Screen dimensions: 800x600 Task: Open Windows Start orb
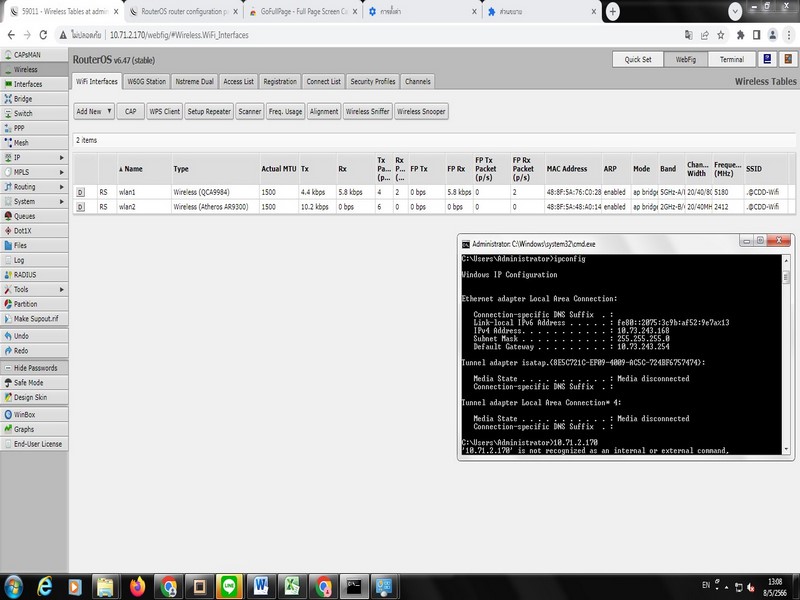(x=13, y=587)
